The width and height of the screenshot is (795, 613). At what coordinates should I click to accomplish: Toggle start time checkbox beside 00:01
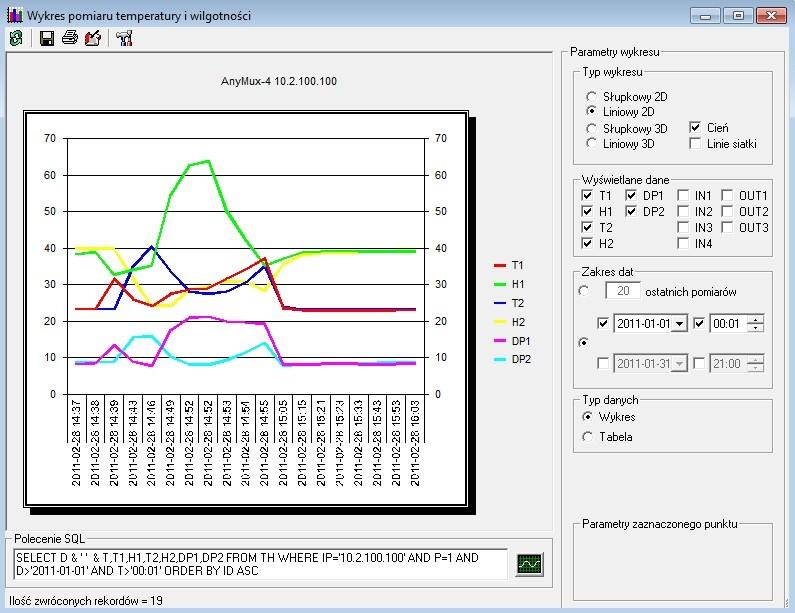[699, 323]
